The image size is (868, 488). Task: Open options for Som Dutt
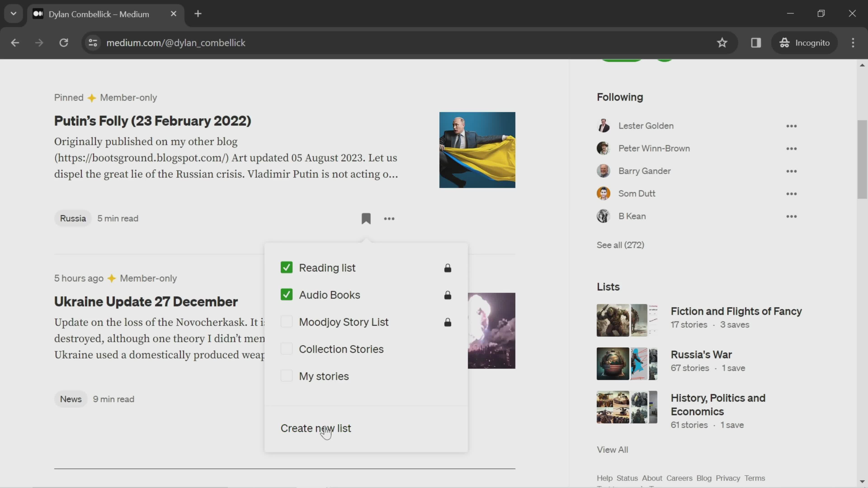pyautogui.click(x=792, y=194)
